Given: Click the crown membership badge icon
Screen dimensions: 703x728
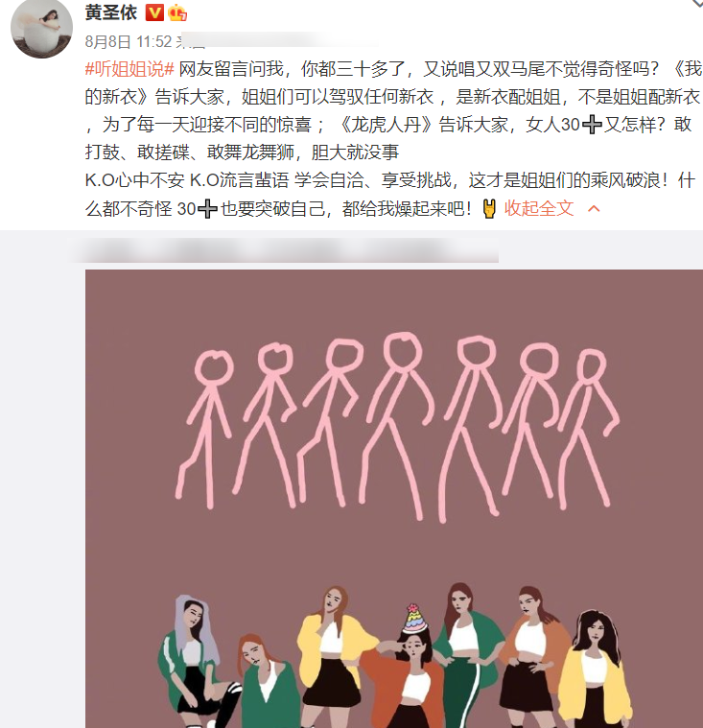Looking at the screenshot, I should (x=177, y=13).
